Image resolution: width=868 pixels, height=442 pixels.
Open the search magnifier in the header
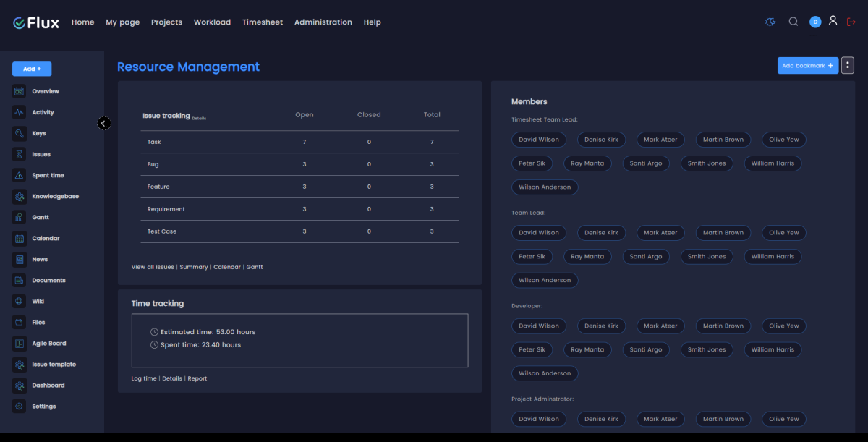click(793, 22)
